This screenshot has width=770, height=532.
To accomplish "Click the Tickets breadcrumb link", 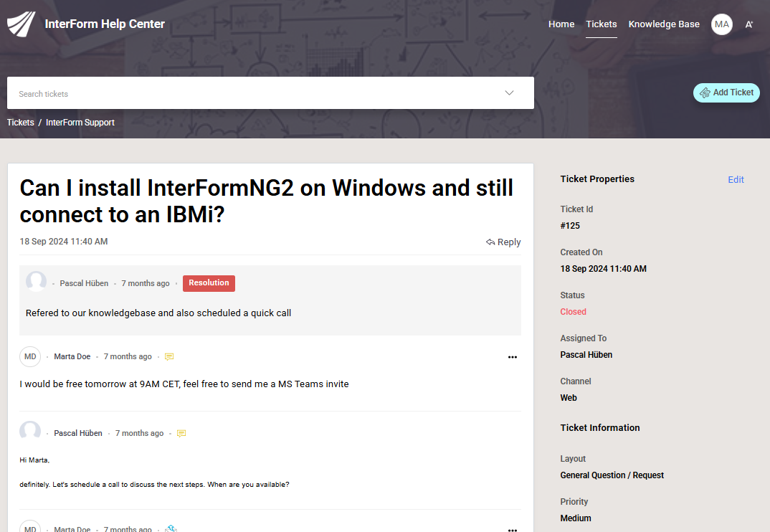I will pos(21,123).
